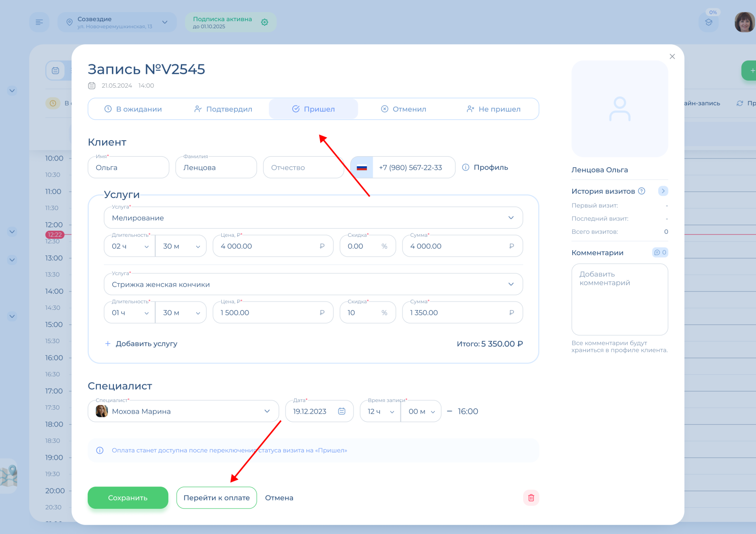756x534 pixels.
Task: Click the comments counter icon
Action: tap(660, 253)
